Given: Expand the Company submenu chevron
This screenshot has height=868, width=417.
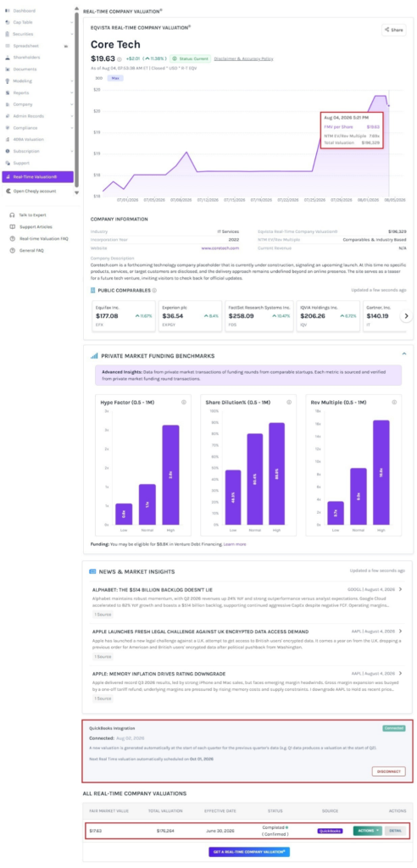Looking at the screenshot, I should [x=71, y=104].
